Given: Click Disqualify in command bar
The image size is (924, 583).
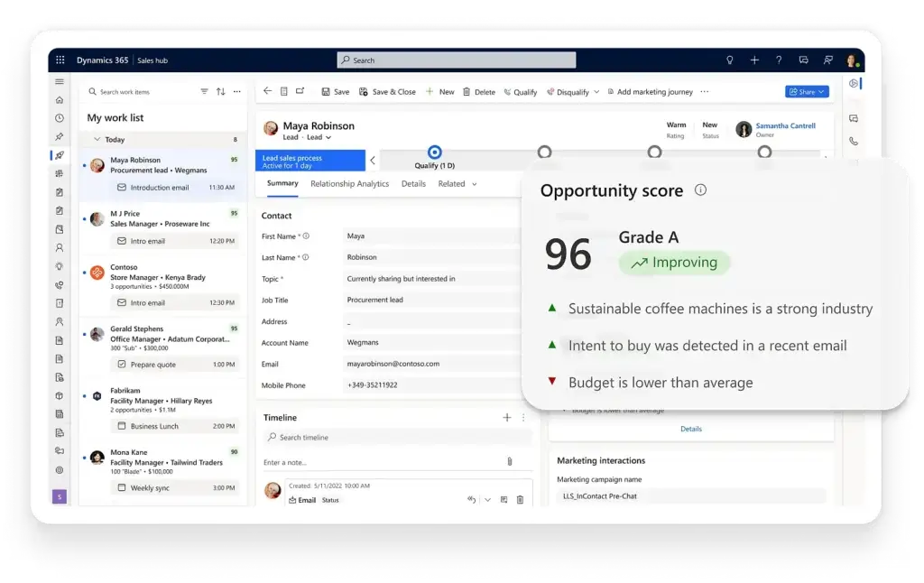Looking at the screenshot, I should tap(568, 92).
